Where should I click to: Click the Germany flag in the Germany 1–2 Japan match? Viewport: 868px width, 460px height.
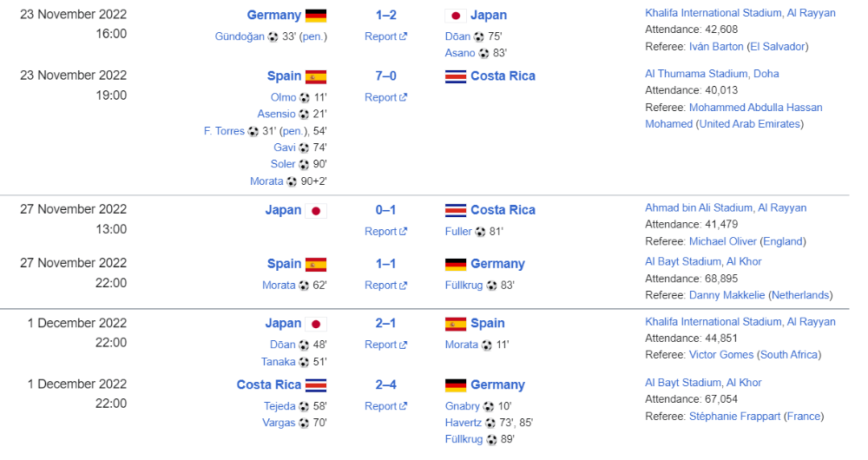click(316, 16)
